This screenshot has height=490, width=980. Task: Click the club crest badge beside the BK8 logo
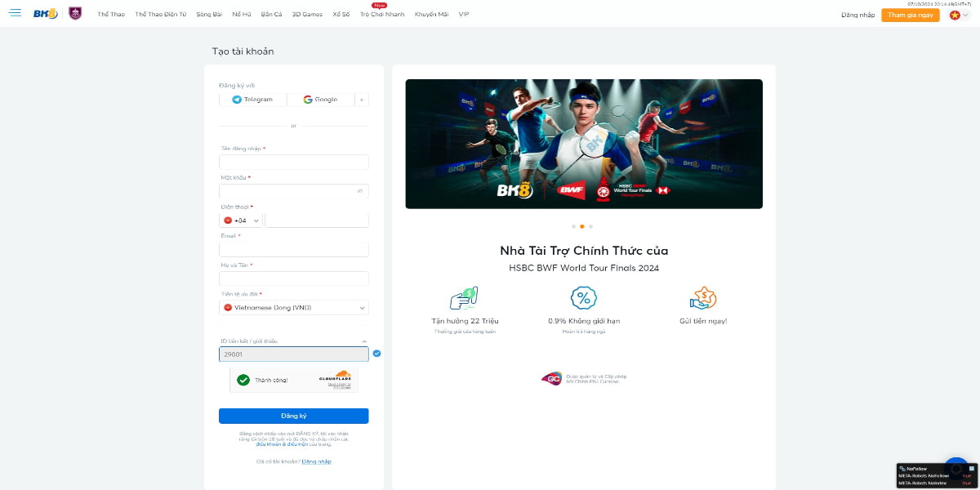[x=75, y=14]
